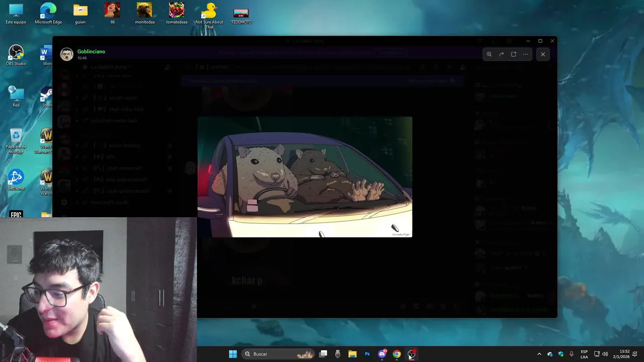Select the tomatedaaa desktop image file

click(x=177, y=14)
